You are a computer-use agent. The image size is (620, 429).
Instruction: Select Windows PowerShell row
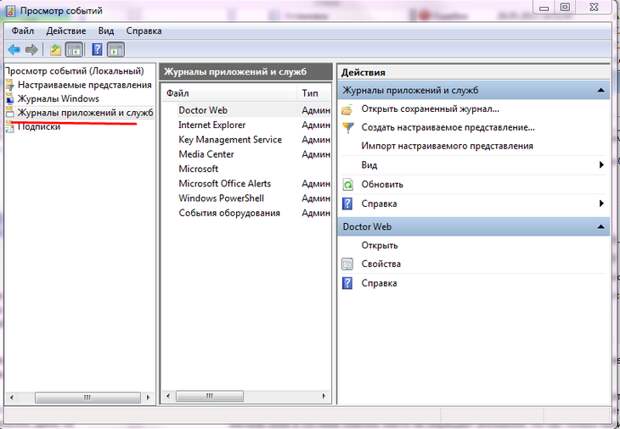pyautogui.click(x=247, y=198)
